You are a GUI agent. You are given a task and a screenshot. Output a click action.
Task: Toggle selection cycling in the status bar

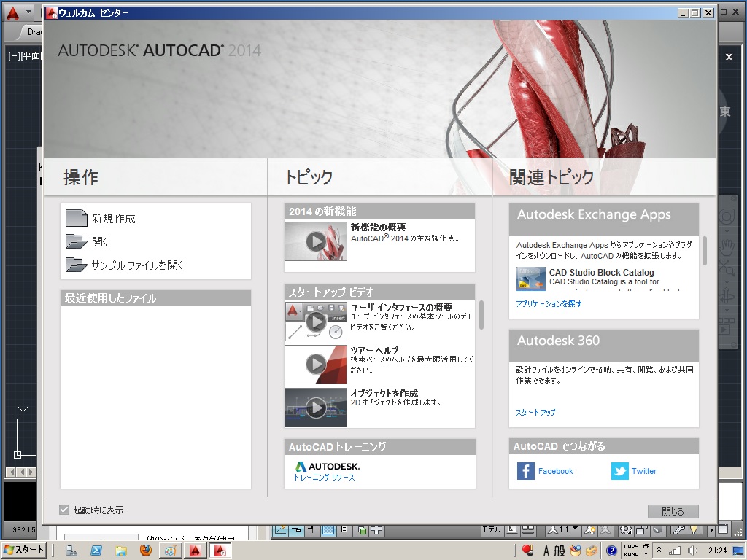tap(362, 530)
